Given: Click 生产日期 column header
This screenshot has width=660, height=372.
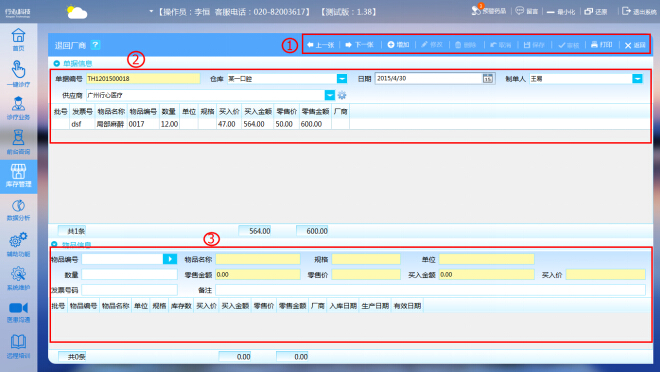Looking at the screenshot, I should (375, 306).
